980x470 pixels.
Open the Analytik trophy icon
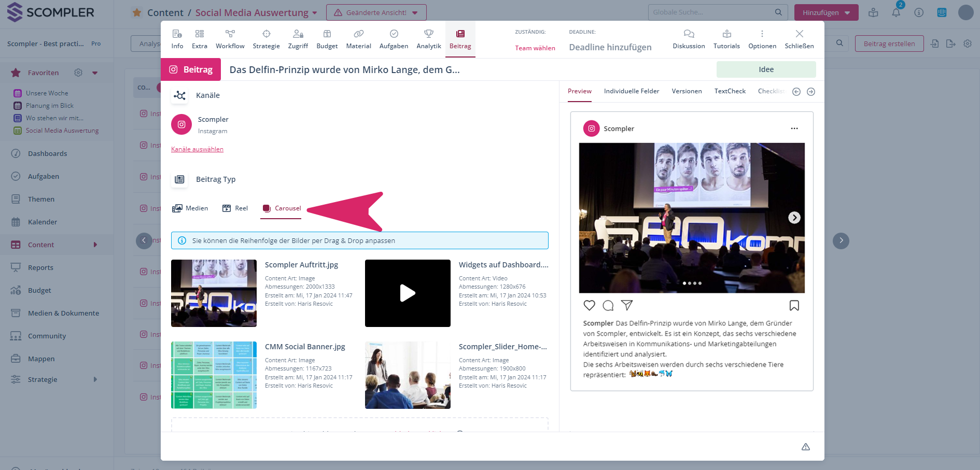coord(428,34)
